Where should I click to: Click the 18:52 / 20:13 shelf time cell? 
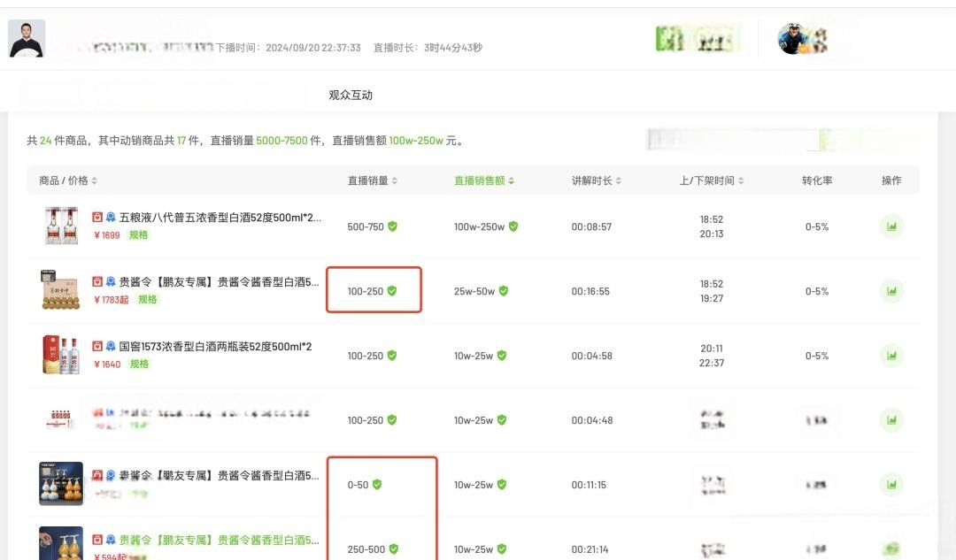[x=712, y=226]
